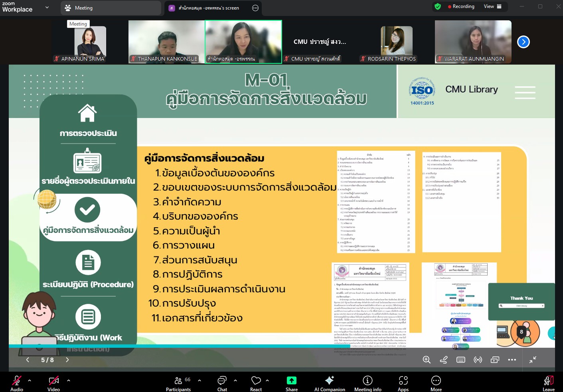Start sharing with the Share button
The width and height of the screenshot is (563, 392).
tap(291, 381)
